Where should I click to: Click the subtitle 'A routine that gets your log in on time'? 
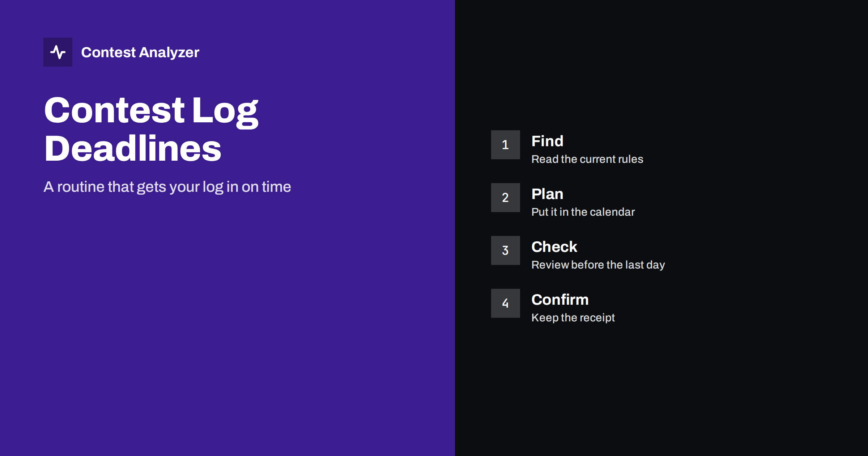point(167,187)
